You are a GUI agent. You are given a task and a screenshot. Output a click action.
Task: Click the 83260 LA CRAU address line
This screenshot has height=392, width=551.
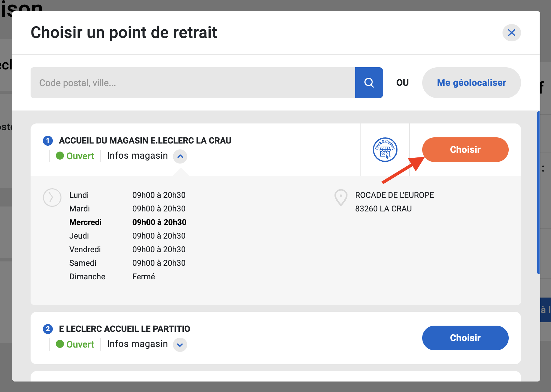(x=383, y=209)
